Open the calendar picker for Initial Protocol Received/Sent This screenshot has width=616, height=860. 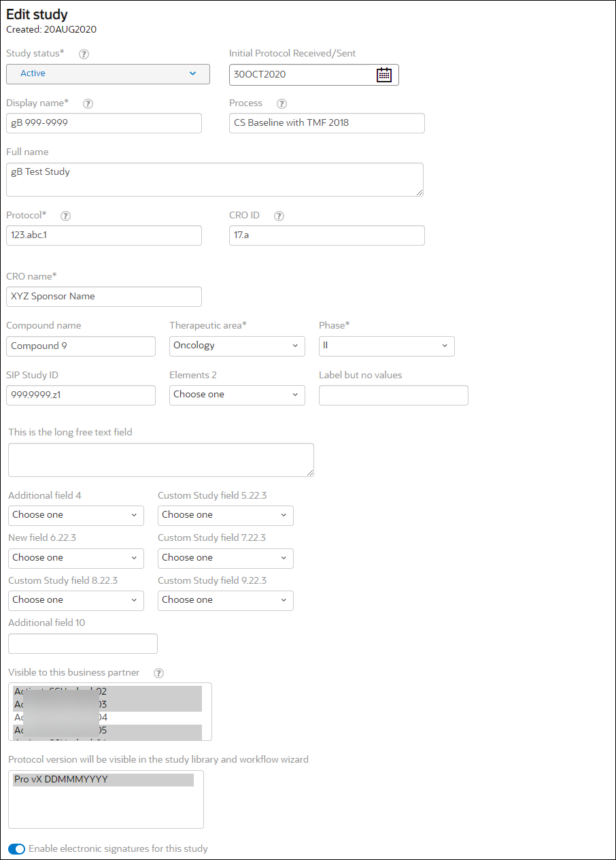pos(384,75)
